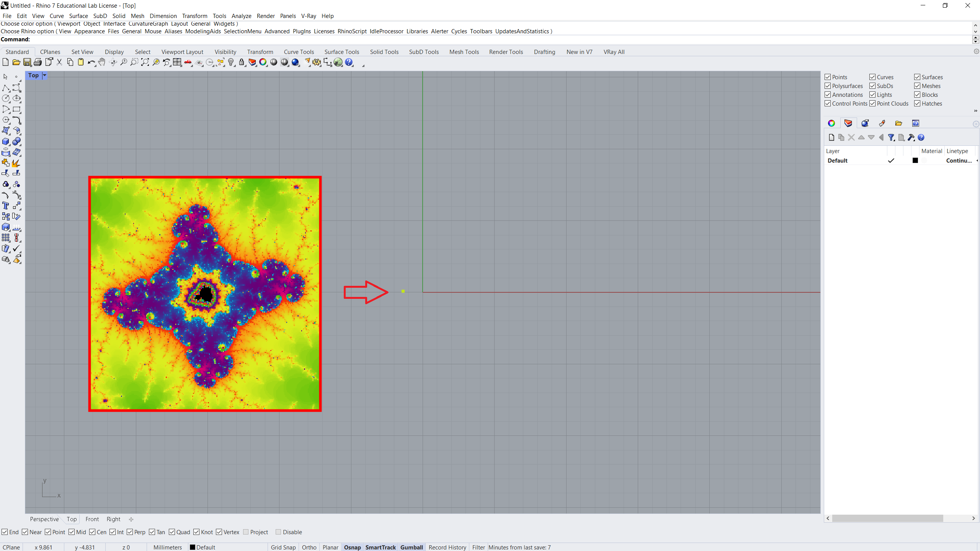The height and width of the screenshot is (551, 980).
Task: Toggle Grid Snap in status bar
Action: click(283, 547)
